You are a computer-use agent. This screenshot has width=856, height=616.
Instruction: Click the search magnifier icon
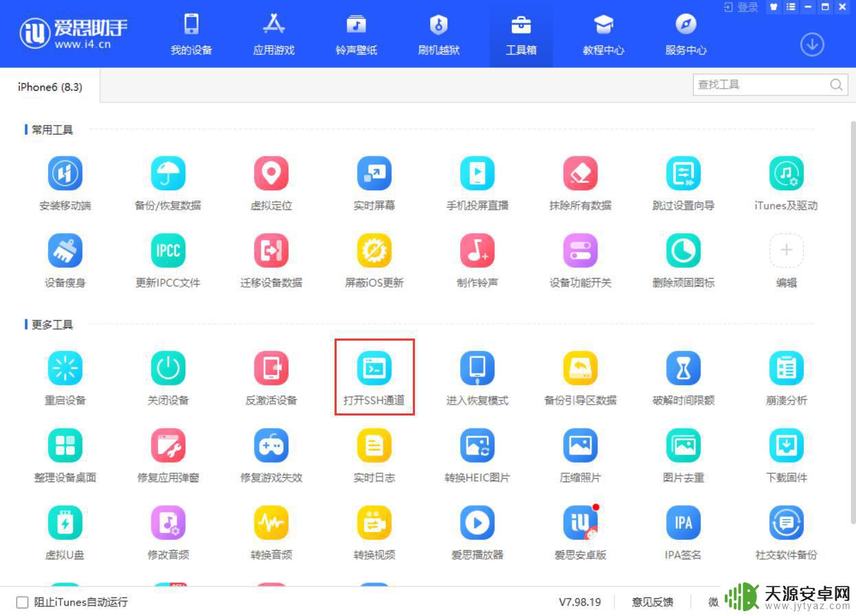pyautogui.click(x=836, y=84)
